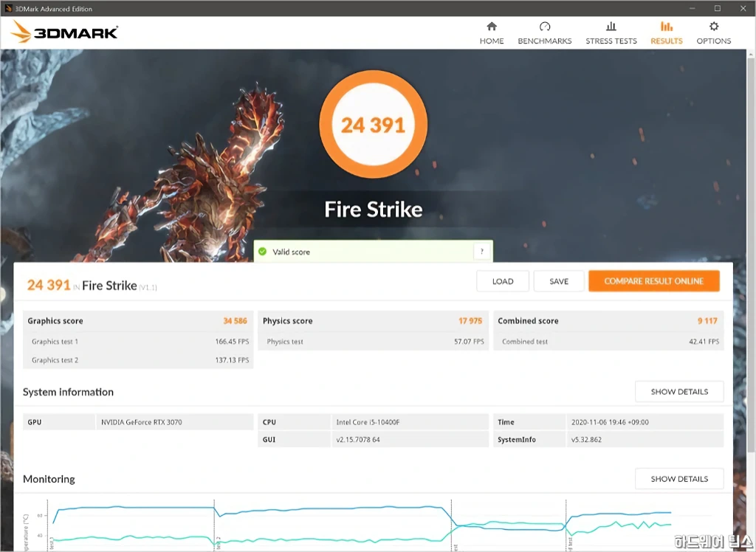Screen dimensions: 756x552
Task: Open the OPTIONS label
Action: click(714, 41)
